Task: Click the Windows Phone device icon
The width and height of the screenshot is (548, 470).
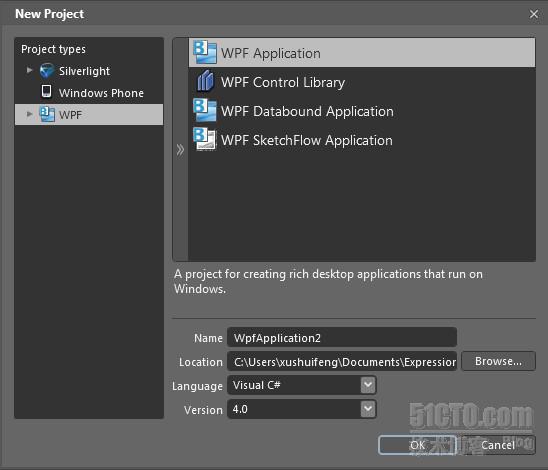Action: tap(46, 91)
